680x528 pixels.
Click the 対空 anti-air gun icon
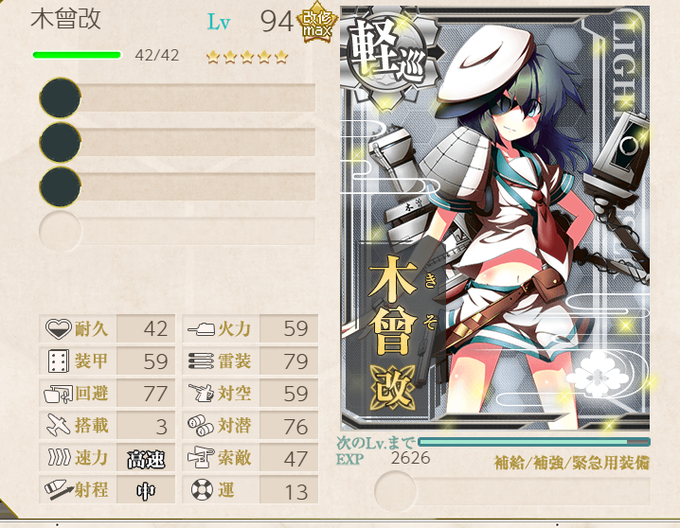tap(201, 393)
